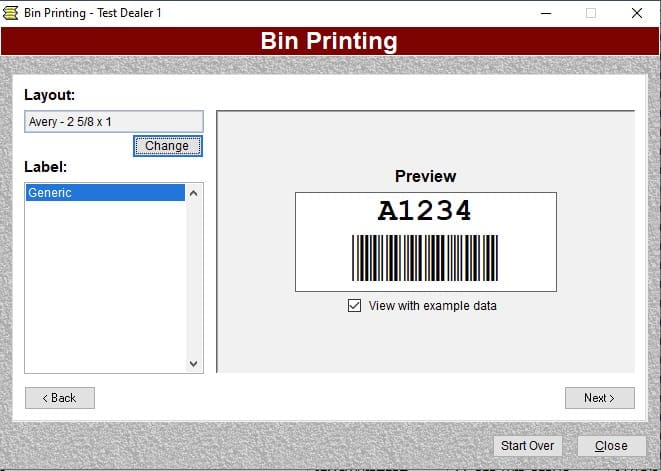Click the maximize window button
The image size is (661, 471).
(x=591, y=13)
